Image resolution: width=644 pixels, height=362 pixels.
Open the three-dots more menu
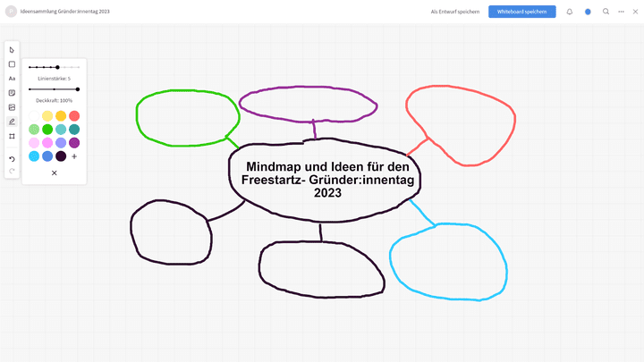[x=621, y=12]
